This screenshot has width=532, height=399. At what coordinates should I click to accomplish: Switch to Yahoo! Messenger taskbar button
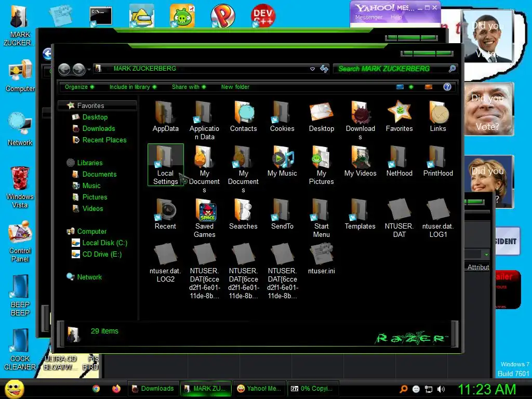click(259, 389)
